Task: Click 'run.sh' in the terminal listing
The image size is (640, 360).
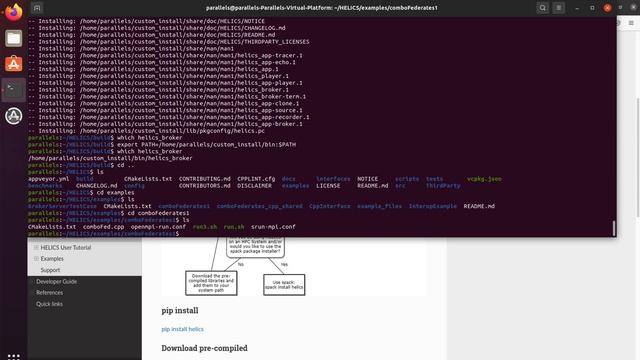Action: click(x=234, y=227)
